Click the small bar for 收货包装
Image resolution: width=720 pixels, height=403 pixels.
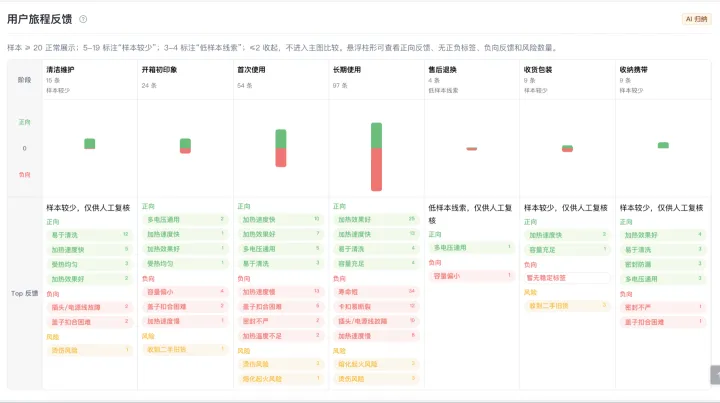pos(568,148)
